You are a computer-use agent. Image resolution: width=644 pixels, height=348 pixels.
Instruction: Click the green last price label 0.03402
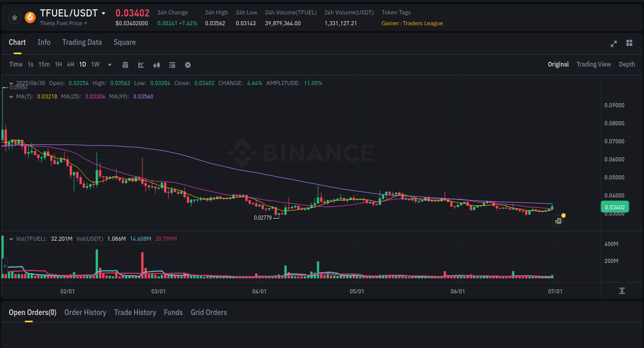616,206
